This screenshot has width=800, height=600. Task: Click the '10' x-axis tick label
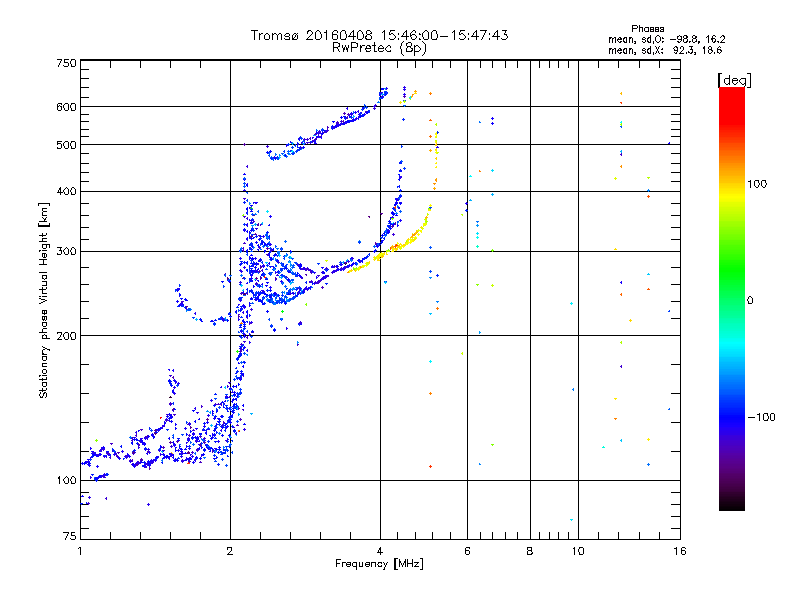click(578, 551)
